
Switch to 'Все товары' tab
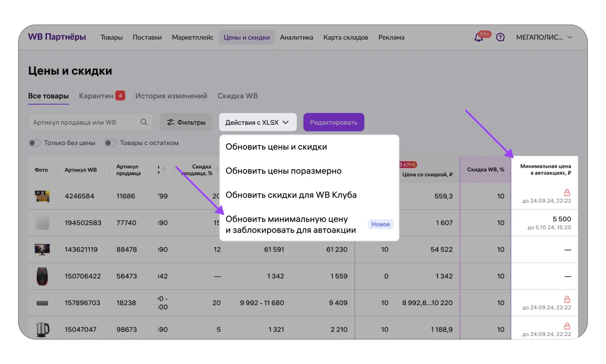click(x=48, y=96)
